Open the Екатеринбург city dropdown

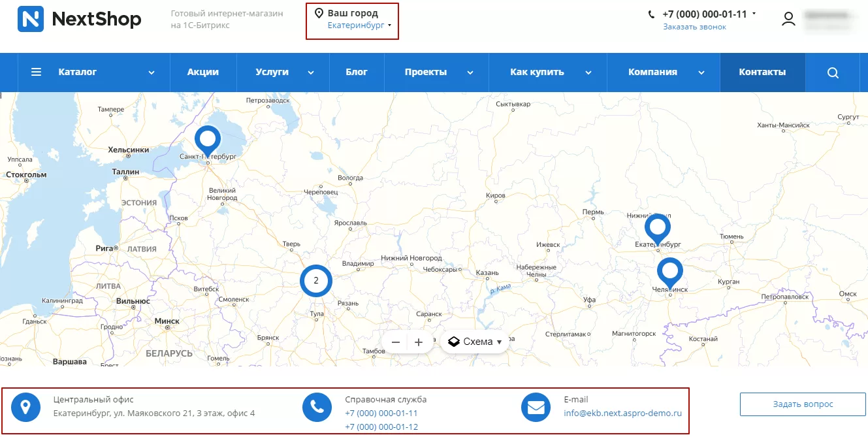359,25
